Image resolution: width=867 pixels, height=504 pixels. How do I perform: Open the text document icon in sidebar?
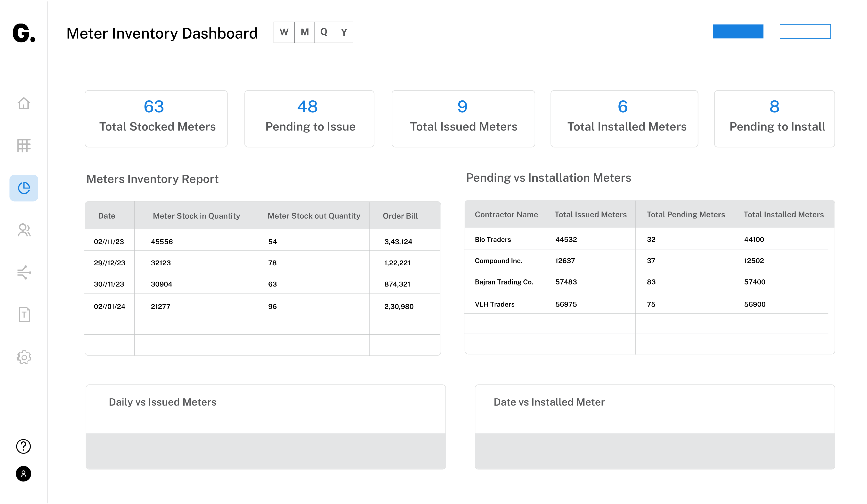[24, 314]
